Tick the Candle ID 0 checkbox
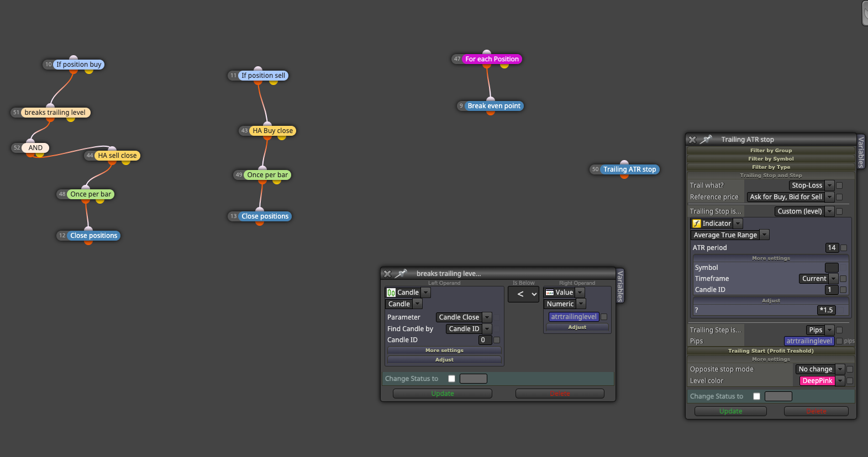This screenshot has width=868, height=457. pyautogui.click(x=497, y=340)
